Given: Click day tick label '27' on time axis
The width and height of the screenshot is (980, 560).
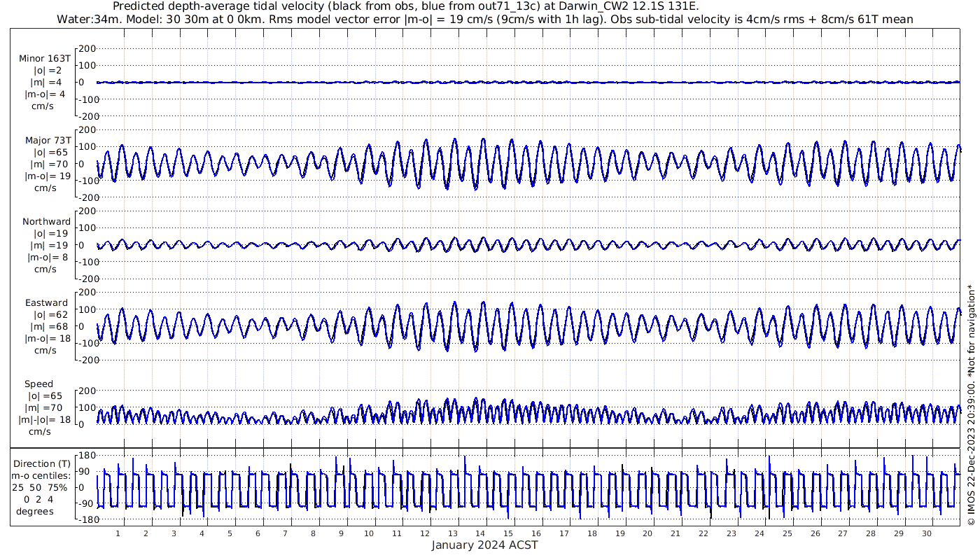Looking at the screenshot, I should [x=843, y=533].
